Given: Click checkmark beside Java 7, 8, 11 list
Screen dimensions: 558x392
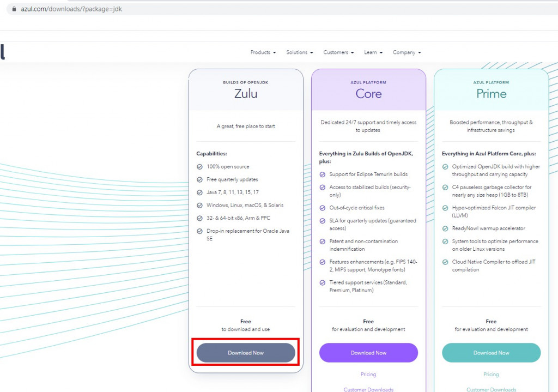Looking at the screenshot, I should tap(199, 192).
